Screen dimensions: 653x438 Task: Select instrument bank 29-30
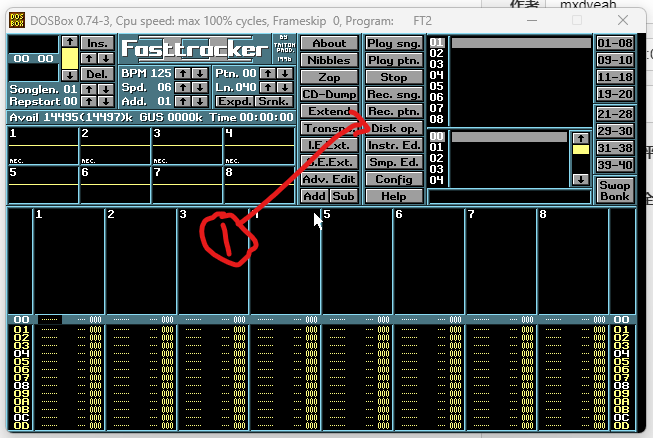tap(615, 131)
